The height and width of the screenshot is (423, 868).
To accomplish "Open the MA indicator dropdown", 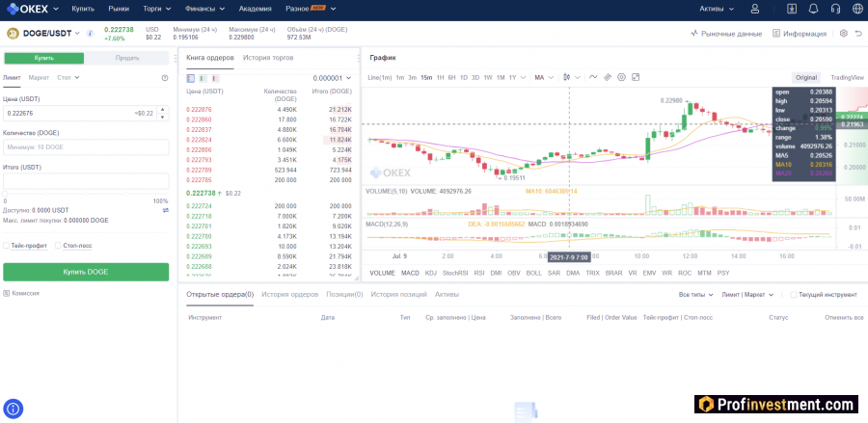I will pyautogui.click(x=544, y=77).
